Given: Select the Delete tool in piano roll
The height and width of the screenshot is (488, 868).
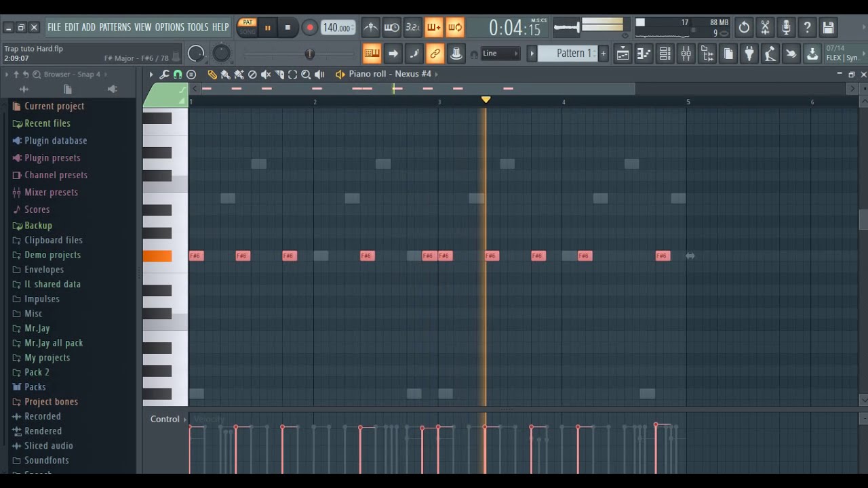Looking at the screenshot, I should point(252,75).
